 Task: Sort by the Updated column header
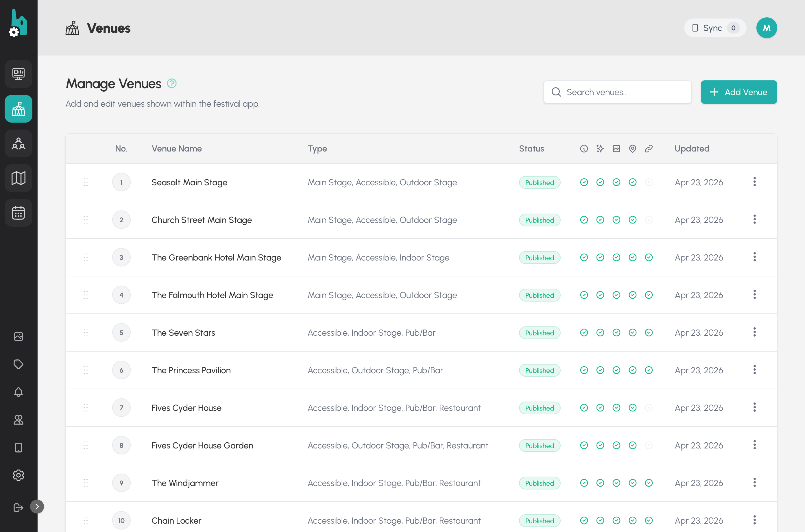point(692,149)
